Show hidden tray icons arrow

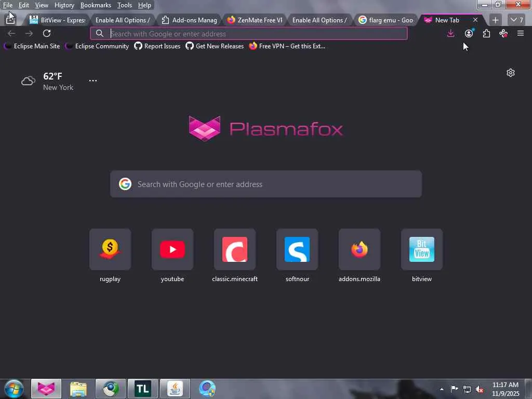point(442,389)
